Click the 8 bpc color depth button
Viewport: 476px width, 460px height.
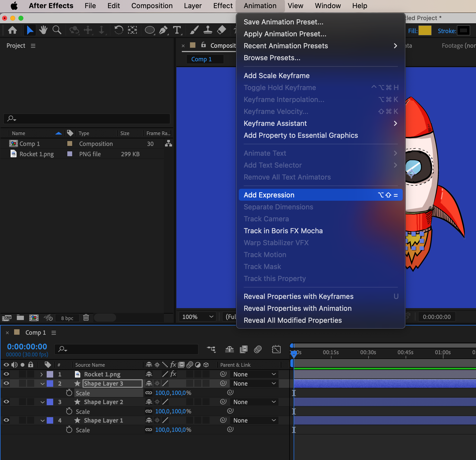click(x=67, y=318)
